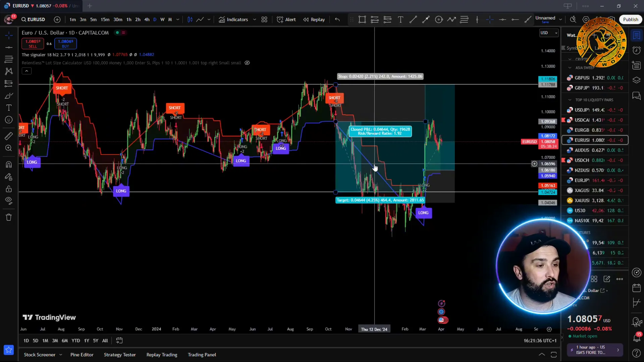644x362 pixels.
Task: Open the EURUSD symbol search
Action: tap(33, 19)
